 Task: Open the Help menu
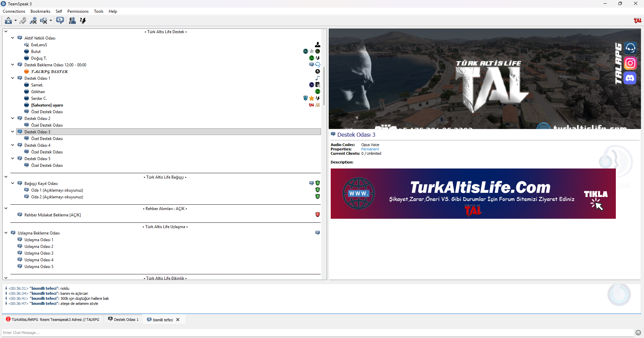click(x=113, y=11)
